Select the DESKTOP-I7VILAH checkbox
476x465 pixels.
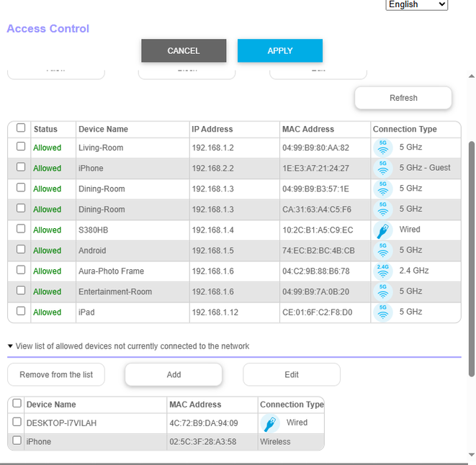[x=17, y=423]
